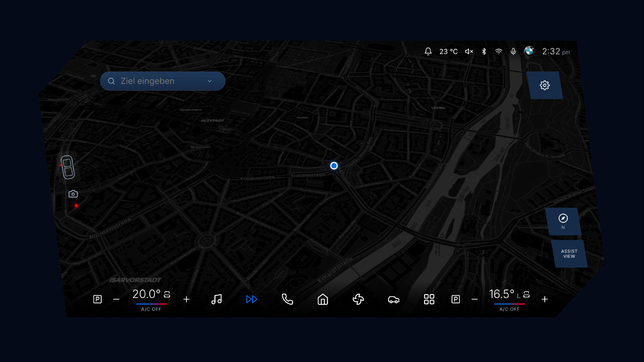Tap the ALTSTADT district label

point(212,120)
